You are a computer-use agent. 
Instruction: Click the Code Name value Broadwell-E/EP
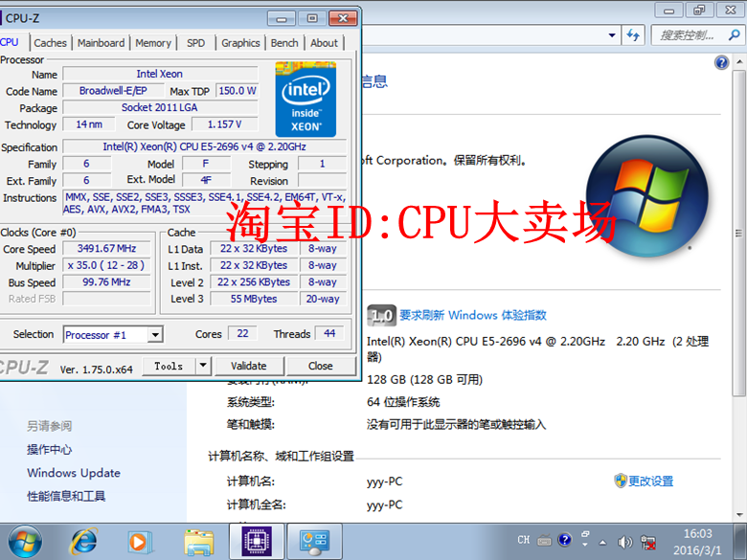[113, 91]
